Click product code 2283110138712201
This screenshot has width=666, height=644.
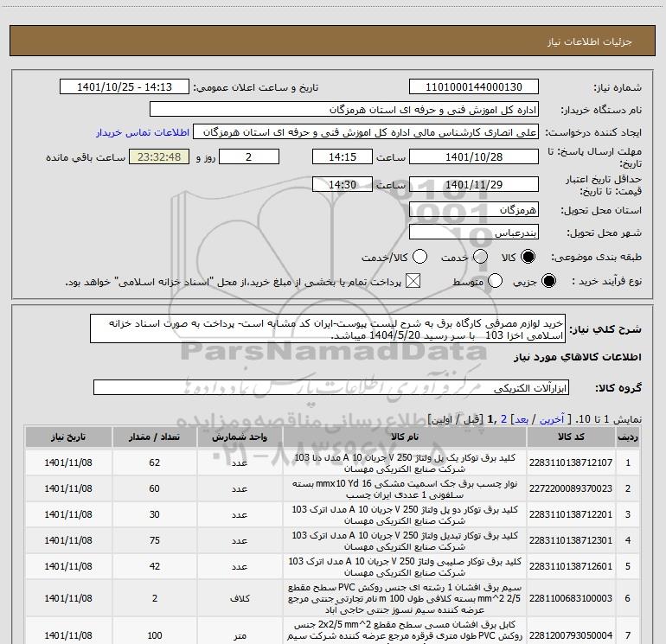coord(571,514)
